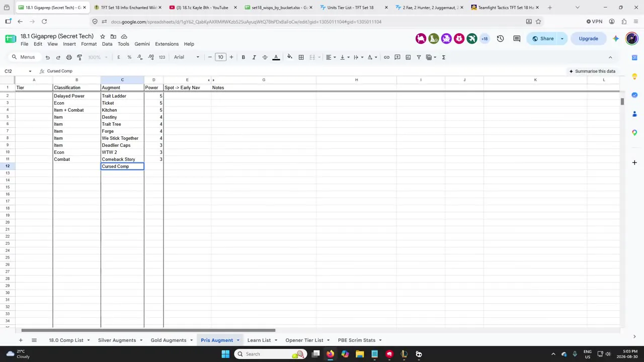Reload the browser page
Viewport: 644px width, 362px height.
[44, 22]
